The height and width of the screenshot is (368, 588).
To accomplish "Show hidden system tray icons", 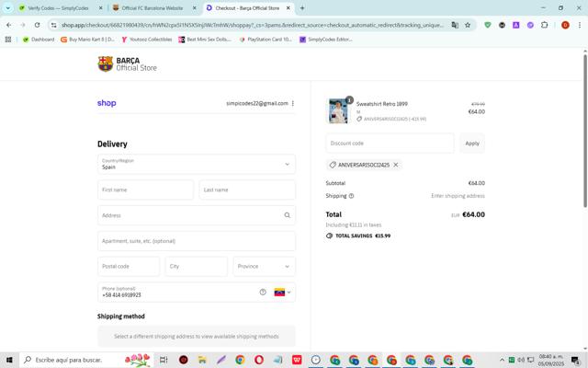I will pyautogui.click(x=503, y=360).
